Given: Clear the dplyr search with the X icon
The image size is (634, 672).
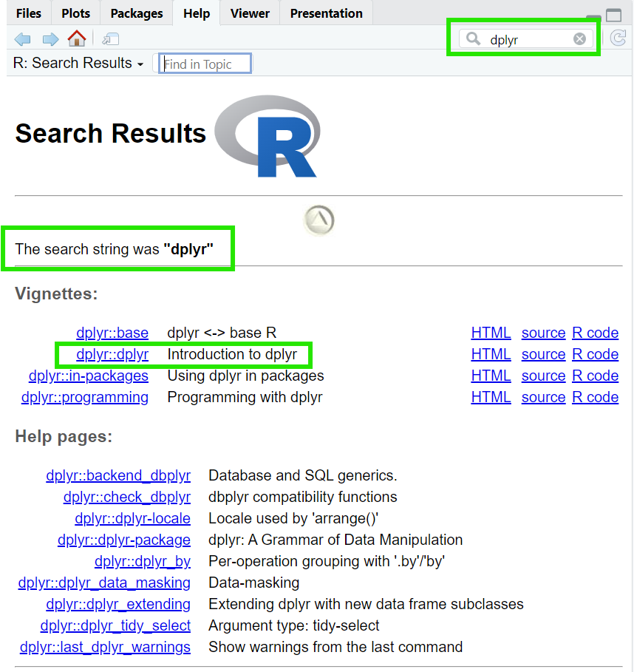Looking at the screenshot, I should click(x=579, y=38).
